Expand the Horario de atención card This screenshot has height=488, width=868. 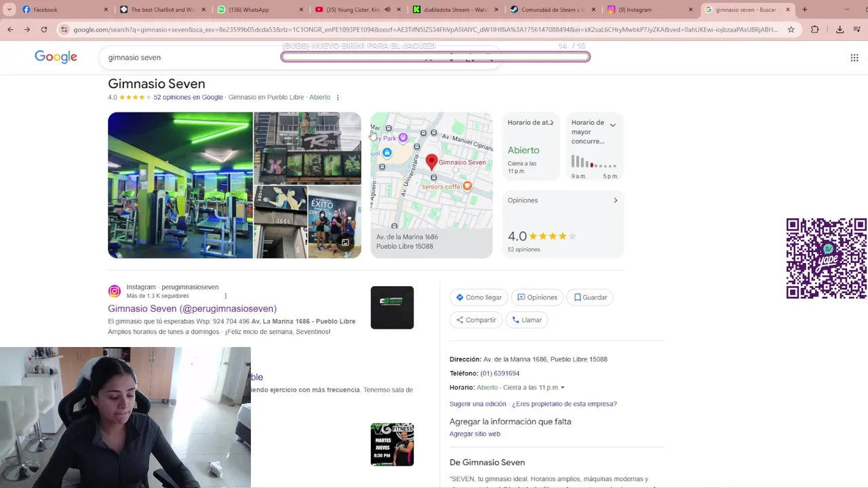530,146
